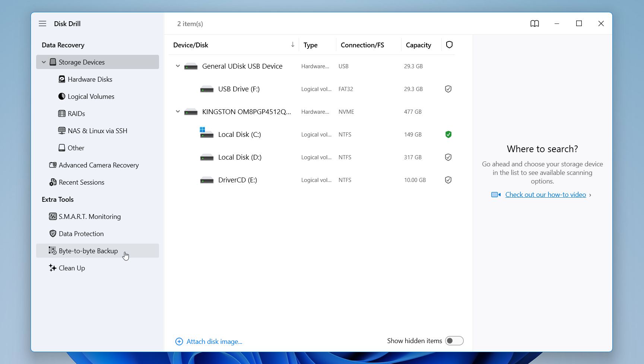Click the NAS & Linux via SSH icon
Viewport: 644px width, 364px height.
[x=62, y=131]
